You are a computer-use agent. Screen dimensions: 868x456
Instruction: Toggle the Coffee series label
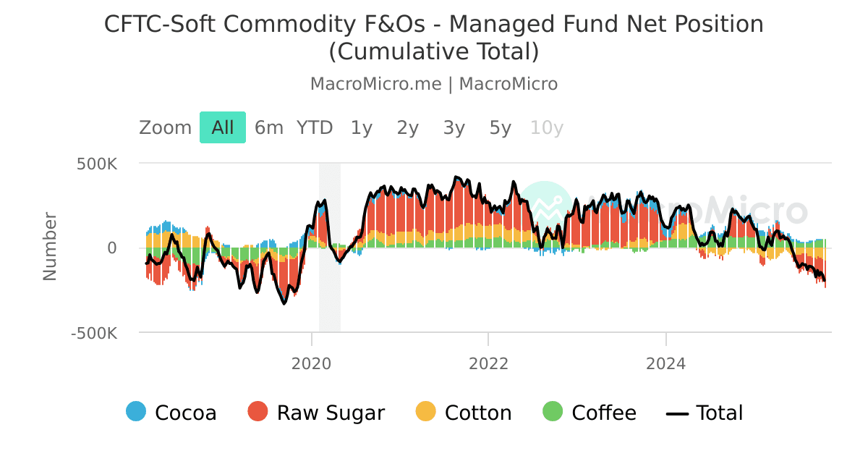coord(604,413)
